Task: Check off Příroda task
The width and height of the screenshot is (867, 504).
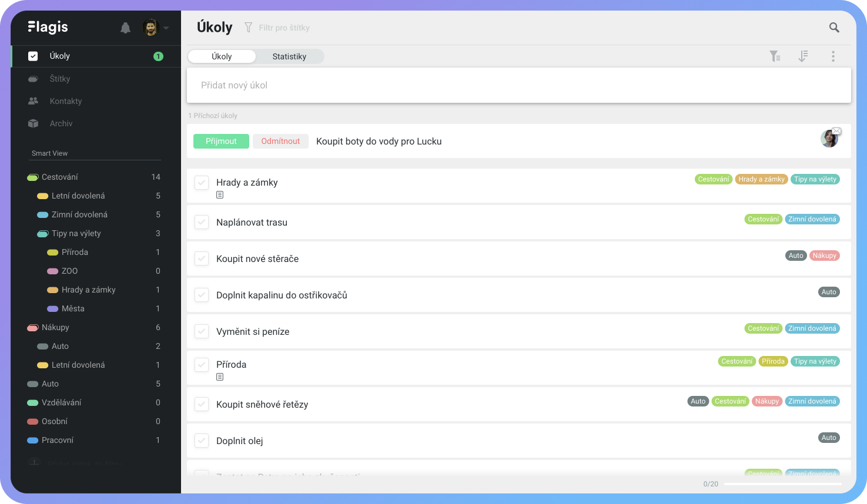Action: pyautogui.click(x=202, y=365)
